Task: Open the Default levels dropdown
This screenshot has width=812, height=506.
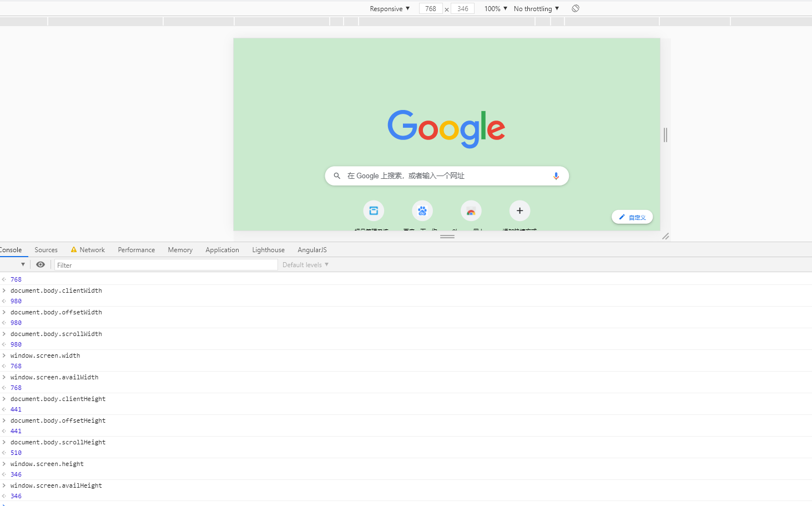Action: 305,265
